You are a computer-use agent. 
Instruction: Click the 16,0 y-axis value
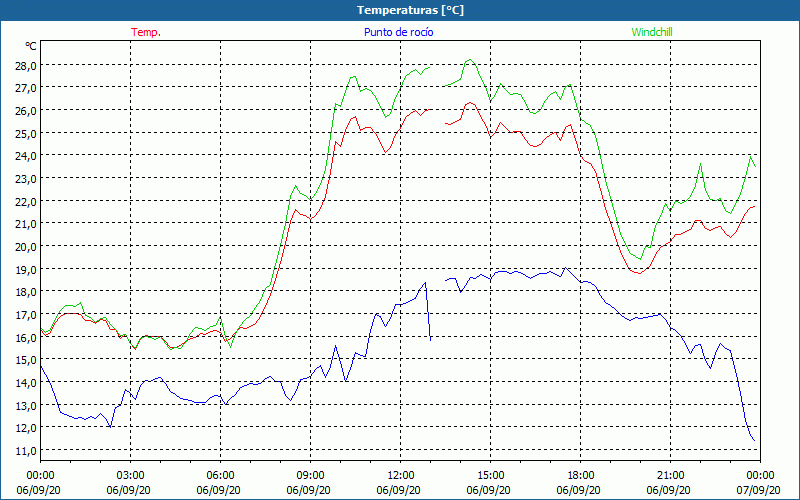point(27,337)
